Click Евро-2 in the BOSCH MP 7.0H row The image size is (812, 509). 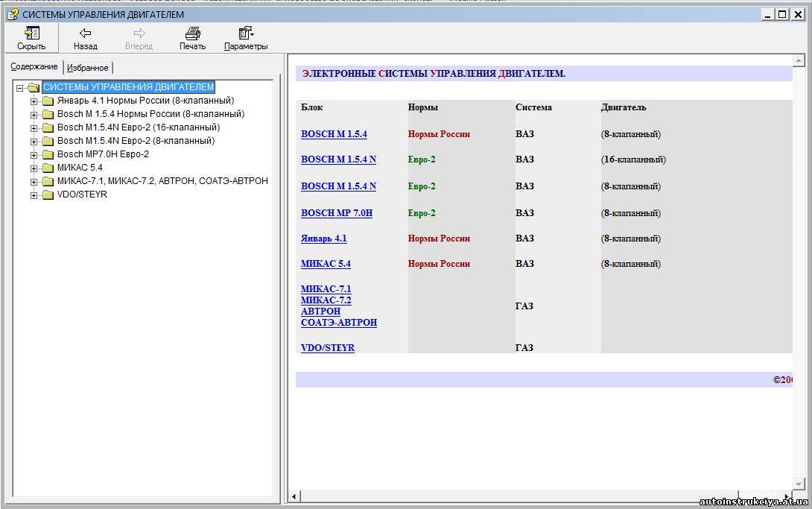coord(422,213)
